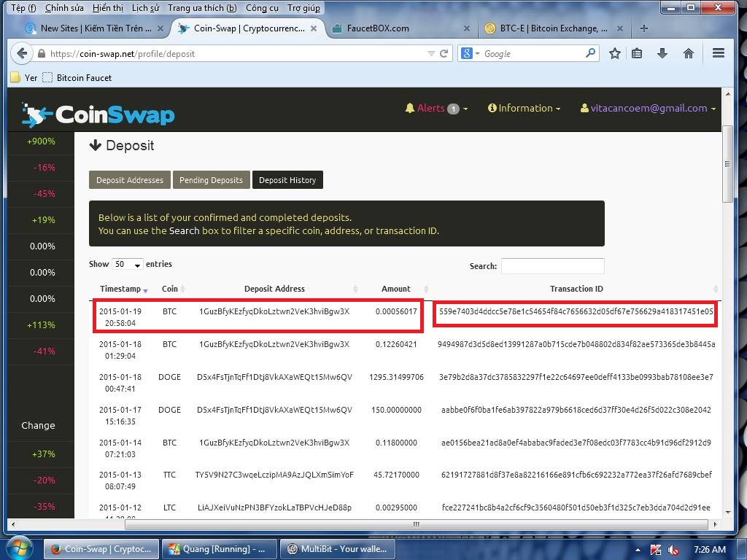This screenshot has width=747, height=560.
Task: Click TTC deposit address TY5V9N27C3wqeLczip
Action: coord(274,475)
